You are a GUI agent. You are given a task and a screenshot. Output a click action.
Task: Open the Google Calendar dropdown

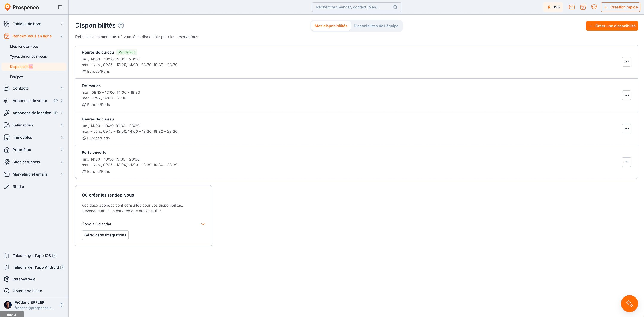click(143, 224)
